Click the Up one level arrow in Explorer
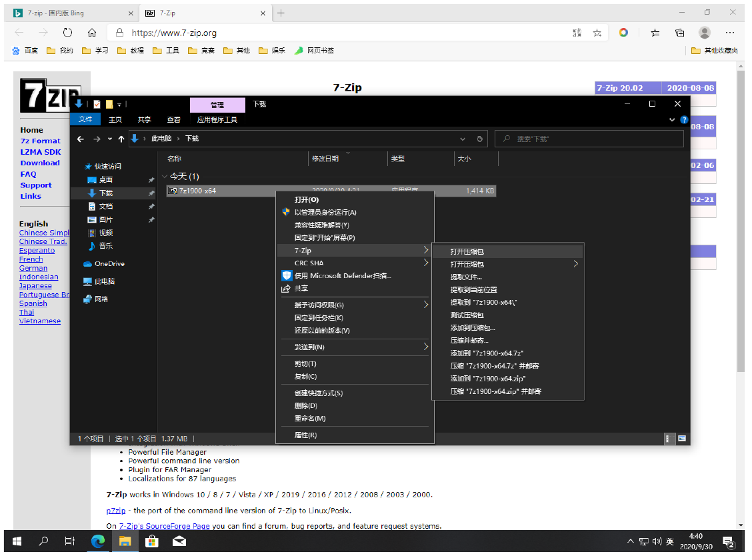 121,139
